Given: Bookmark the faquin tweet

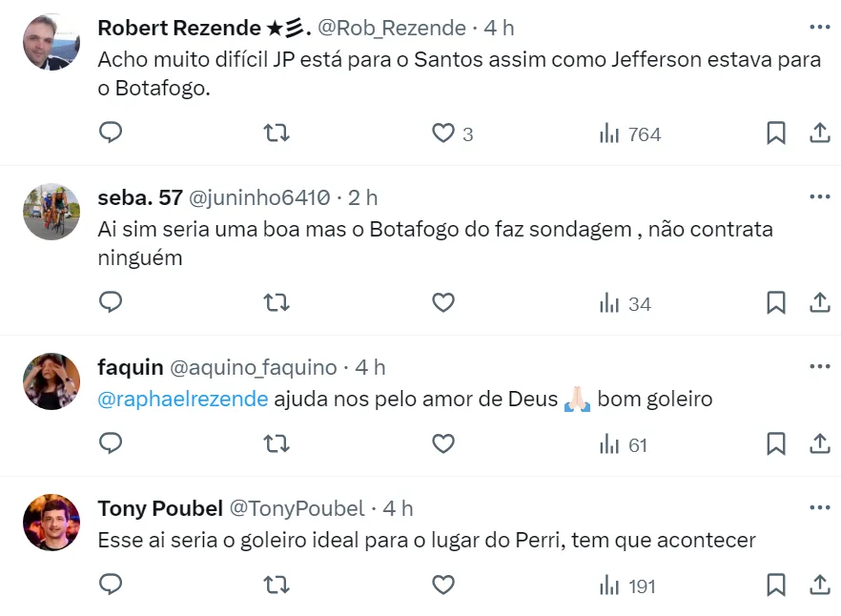Looking at the screenshot, I should coord(776,444).
